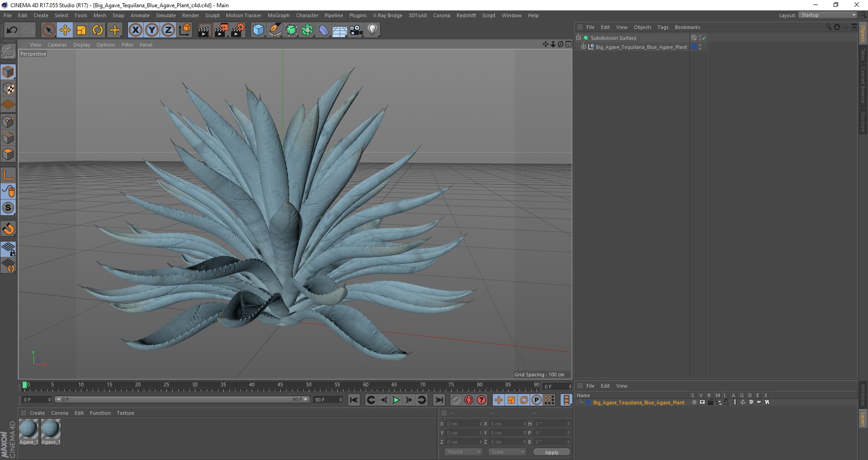This screenshot has width=868, height=460.
Task: Open the Simulate menu
Action: (166, 15)
